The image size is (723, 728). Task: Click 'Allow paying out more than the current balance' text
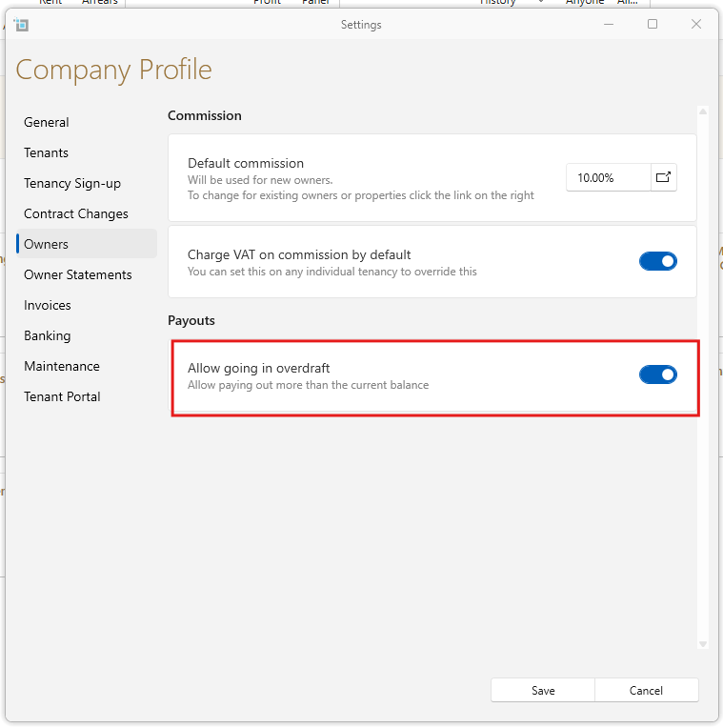coord(308,385)
